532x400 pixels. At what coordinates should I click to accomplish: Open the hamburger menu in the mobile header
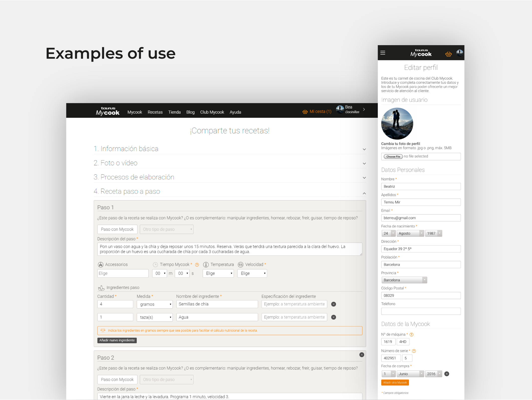pos(383,53)
